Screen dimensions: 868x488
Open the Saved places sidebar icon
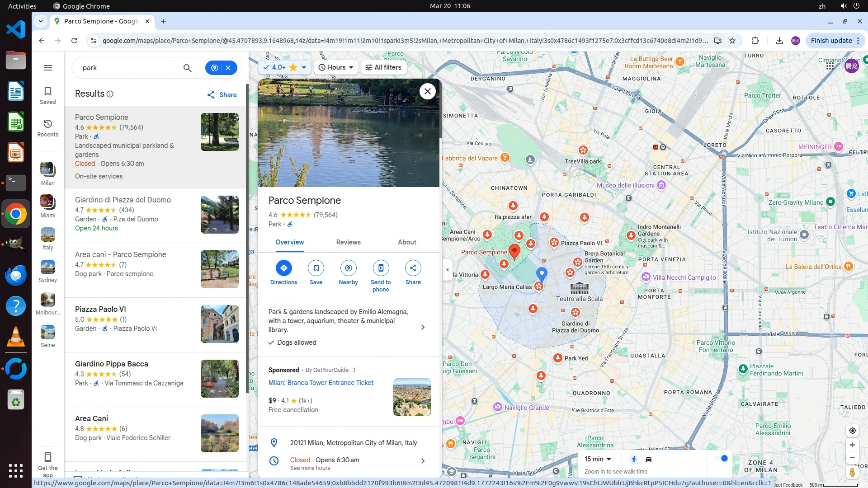tap(47, 95)
